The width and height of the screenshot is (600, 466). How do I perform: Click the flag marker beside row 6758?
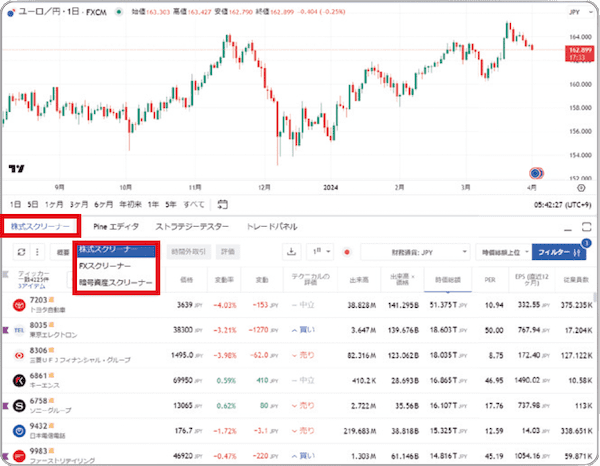[x=5, y=405]
